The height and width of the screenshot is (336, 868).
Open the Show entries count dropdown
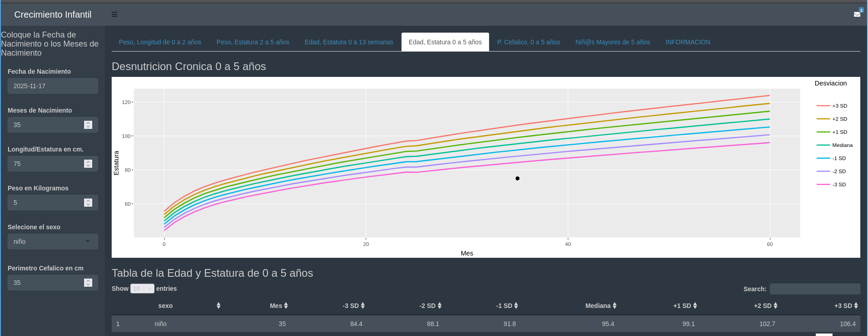click(142, 289)
